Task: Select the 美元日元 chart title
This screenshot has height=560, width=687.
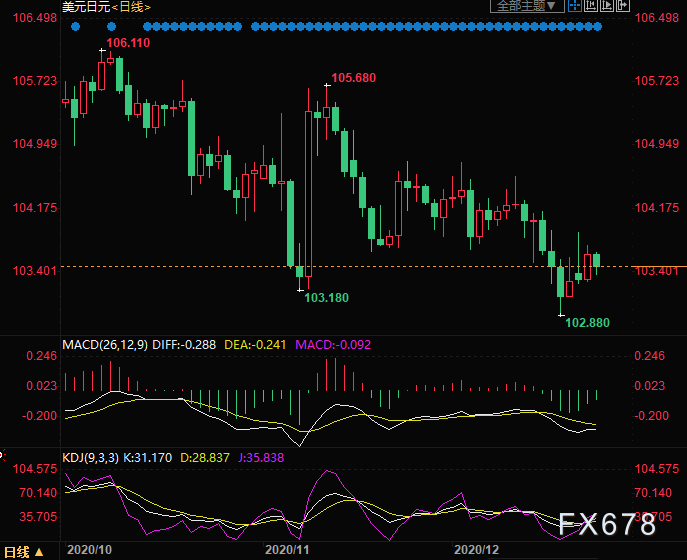Action: pyautogui.click(x=83, y=7)
